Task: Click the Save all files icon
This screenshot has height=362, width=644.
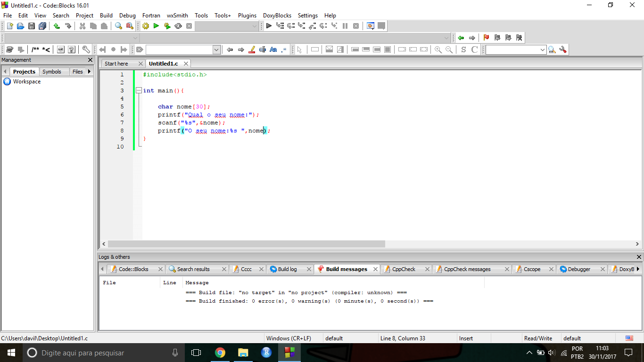Action: point(42,26)
